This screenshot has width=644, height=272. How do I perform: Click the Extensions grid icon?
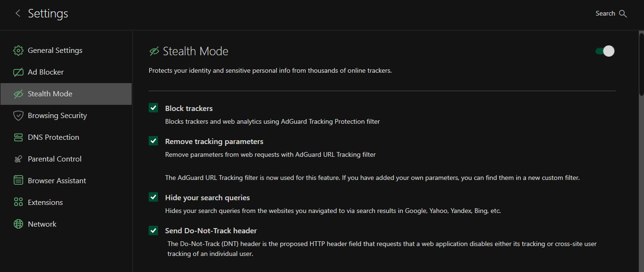click(x=18, y=203)
